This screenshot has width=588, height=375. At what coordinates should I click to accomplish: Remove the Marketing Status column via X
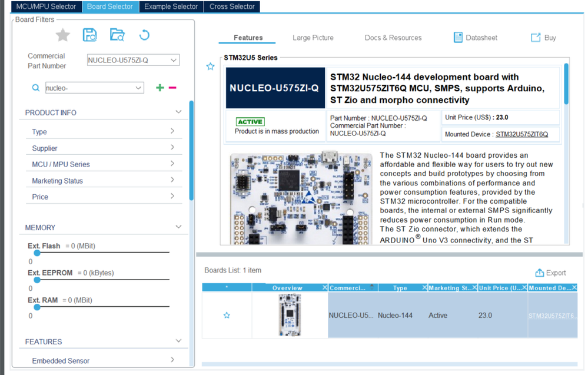click(x=474, y=288)
